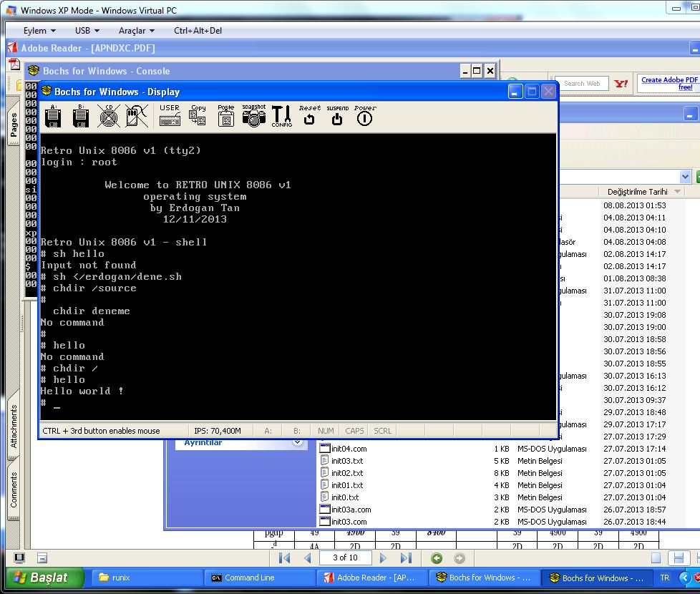Viewport: 700px width, 594px height.
Task: Click the Power icon in Bochs
Action: [x=365, y=116]
